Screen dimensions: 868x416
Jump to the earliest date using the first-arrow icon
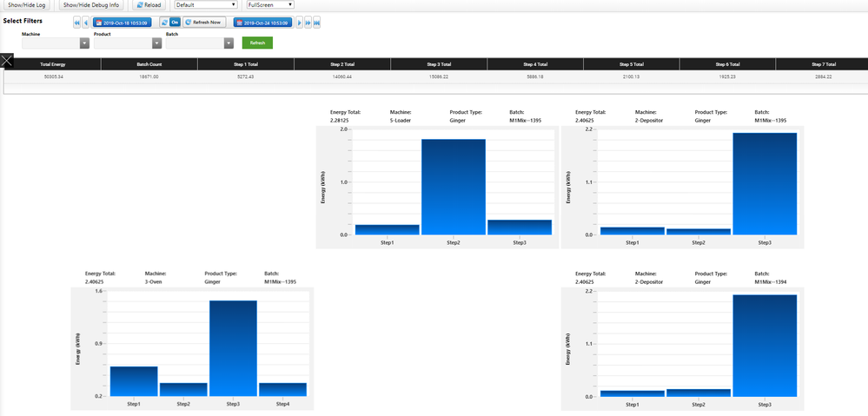[x=77, y=23]
